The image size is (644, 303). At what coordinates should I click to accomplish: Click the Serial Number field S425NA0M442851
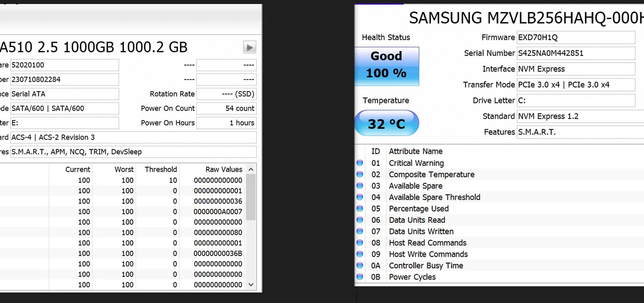coord(576,53)
